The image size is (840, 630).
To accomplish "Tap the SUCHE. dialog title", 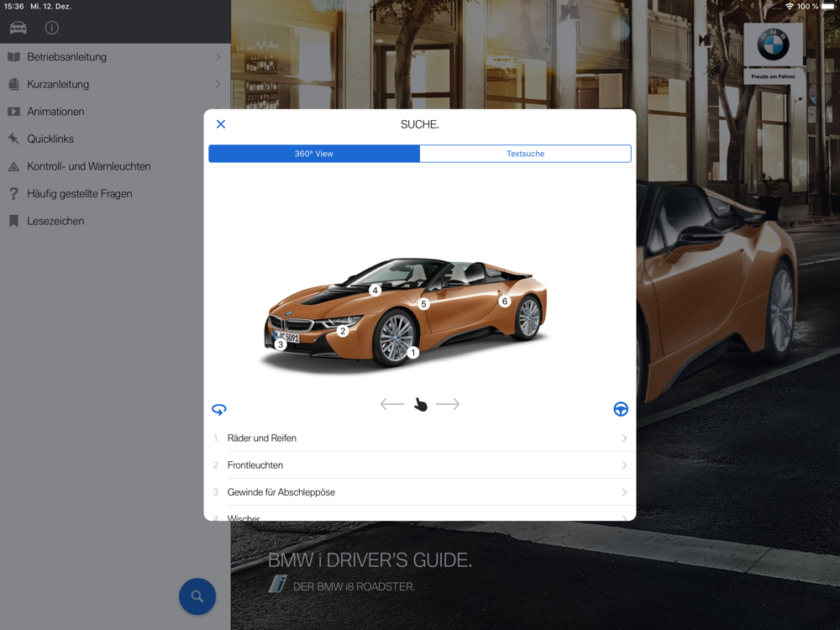I will (420, 124).
